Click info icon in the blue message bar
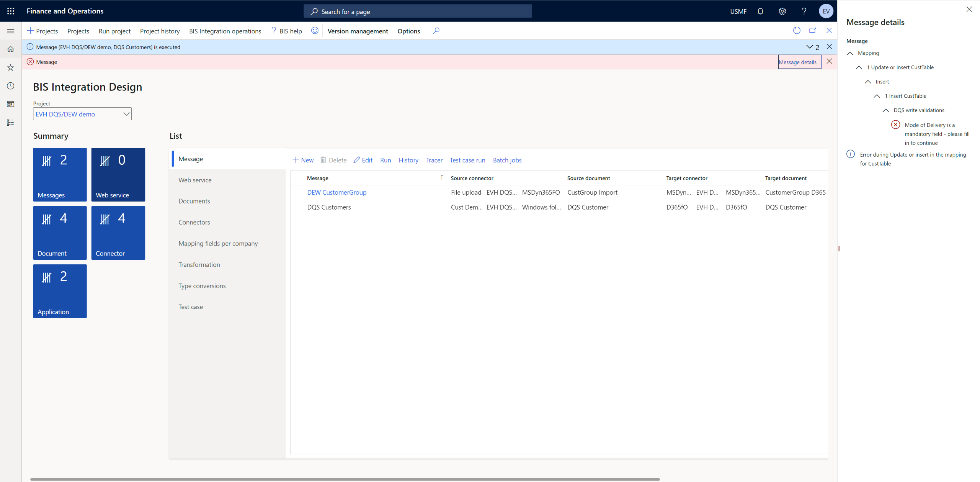Image resolution: width=980 pixels, height=482 pixels. tap(30, 47)
